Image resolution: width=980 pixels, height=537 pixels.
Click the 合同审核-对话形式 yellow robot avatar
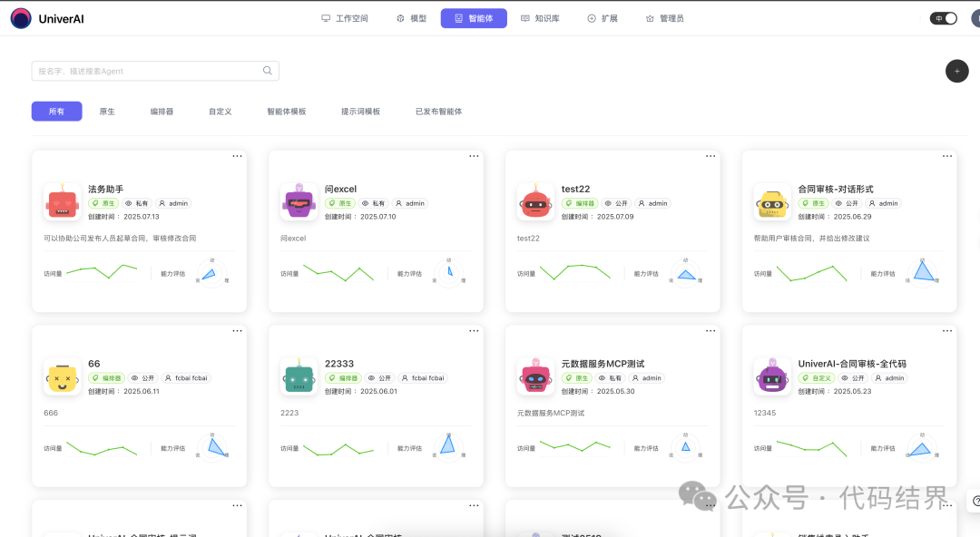772,201
